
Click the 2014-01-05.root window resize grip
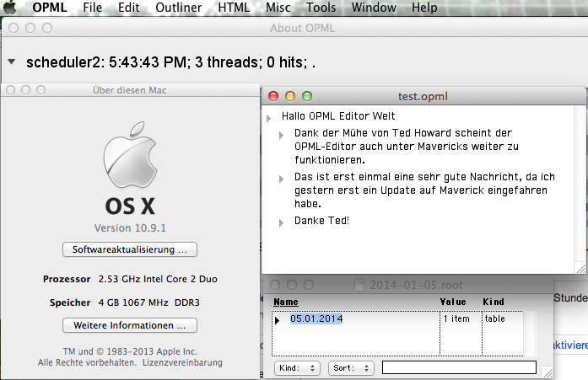coord(548,373)
